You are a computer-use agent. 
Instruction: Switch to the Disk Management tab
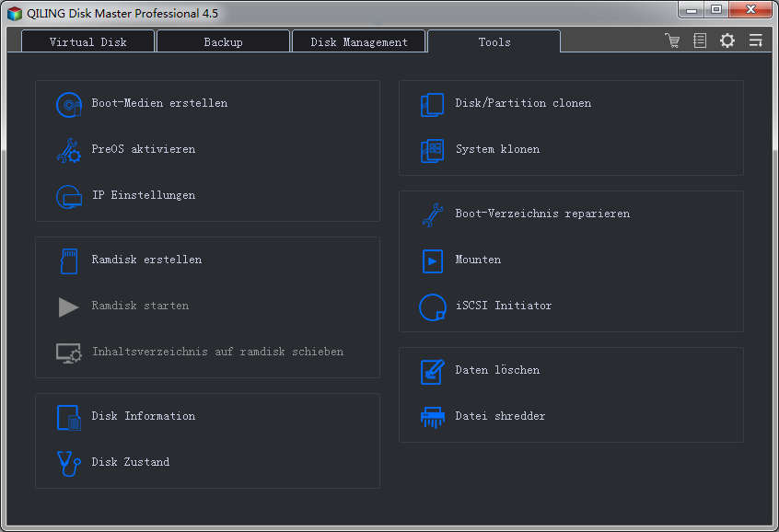pyautogui.click(x=359, y=41)
